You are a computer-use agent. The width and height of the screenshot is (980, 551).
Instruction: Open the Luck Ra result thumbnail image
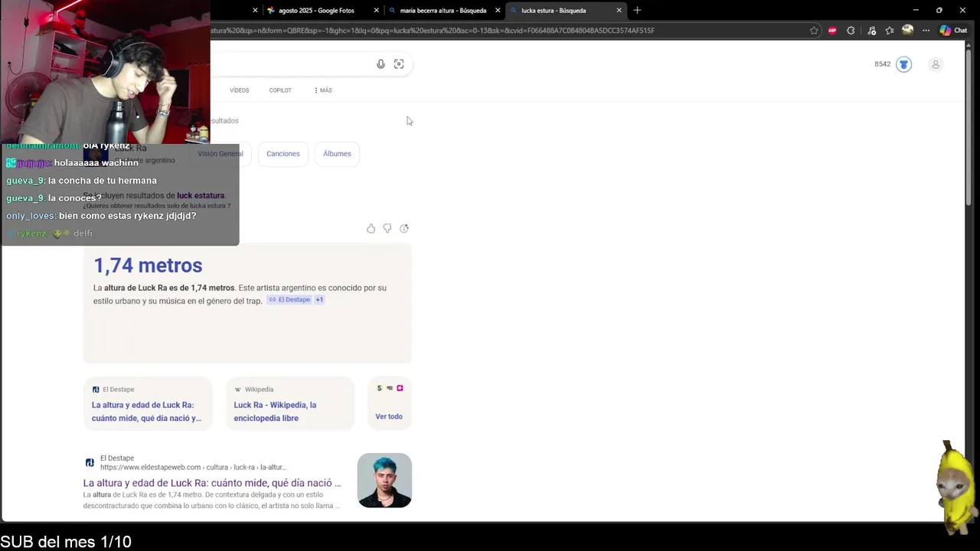click(x=384, y=481)
